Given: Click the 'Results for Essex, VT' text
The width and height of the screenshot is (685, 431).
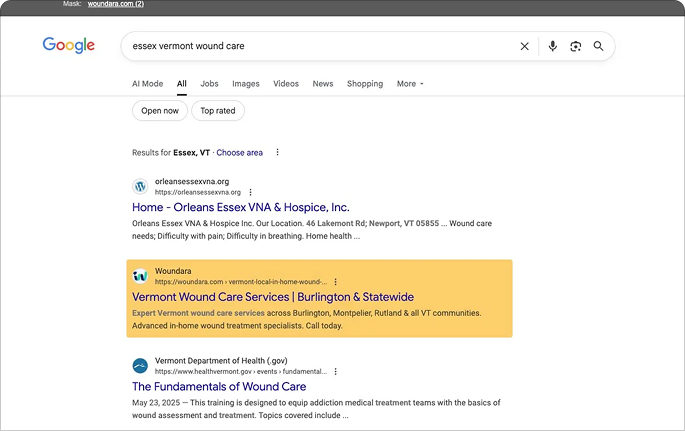Looking at the screenshot, I should point(171,153).
